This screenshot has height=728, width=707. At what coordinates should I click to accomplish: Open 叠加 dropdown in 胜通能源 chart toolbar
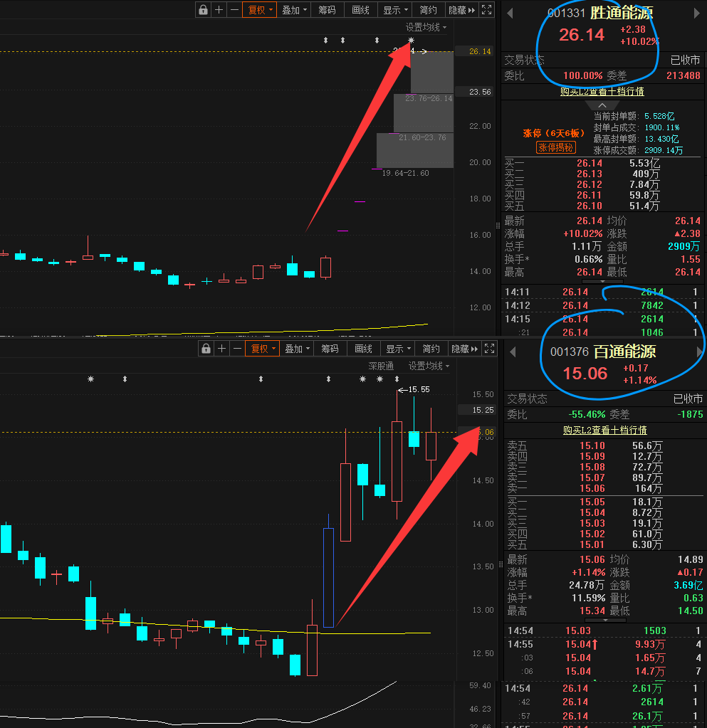(294, 10)
